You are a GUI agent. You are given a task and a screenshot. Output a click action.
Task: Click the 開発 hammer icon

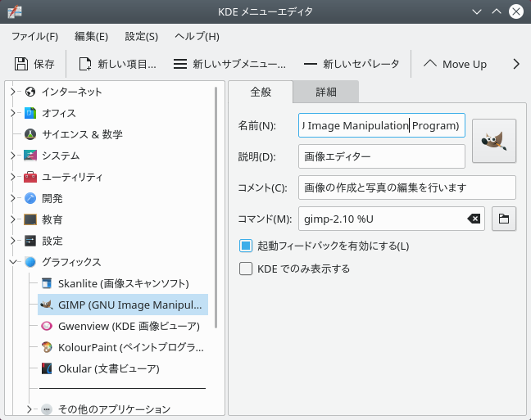30,198
